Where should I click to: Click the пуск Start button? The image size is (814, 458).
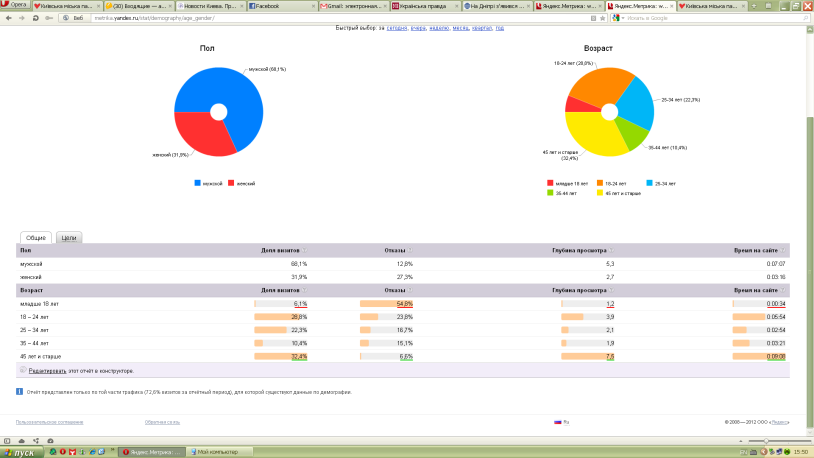[x=21, y=452]
